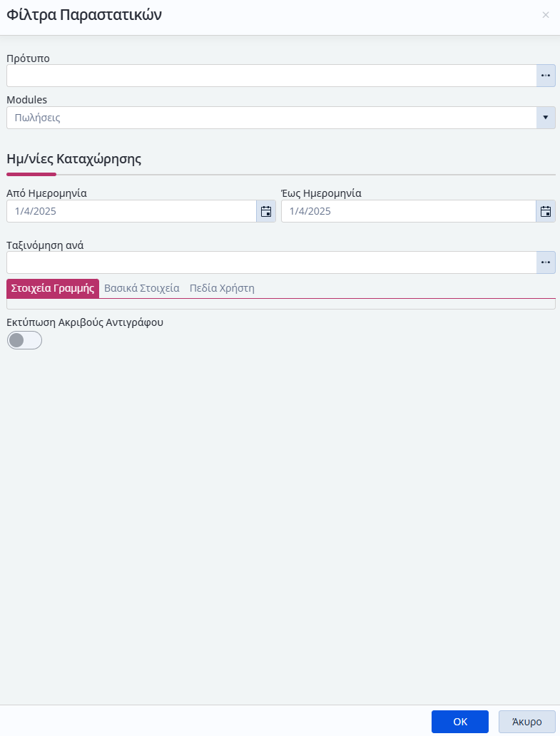Expand the Modules dropdown arrow
The image size is (560, 736).
click(546, 118)
